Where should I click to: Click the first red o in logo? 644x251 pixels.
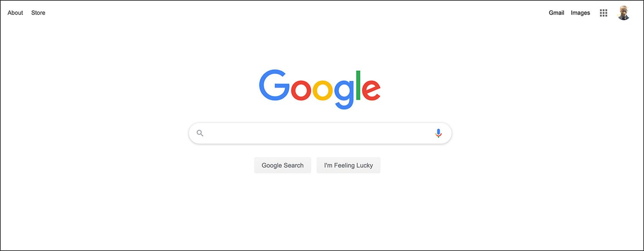(x=301, y=91)
